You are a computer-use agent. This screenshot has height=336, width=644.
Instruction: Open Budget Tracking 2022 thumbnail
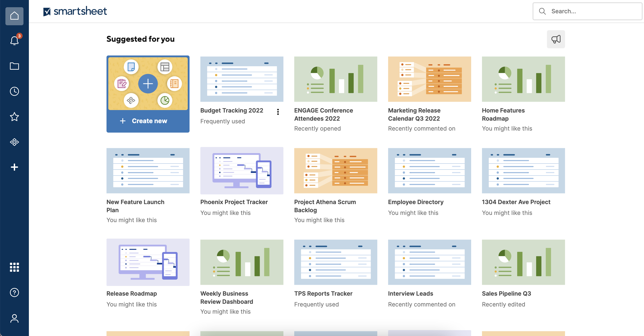(x=242, y=79)
